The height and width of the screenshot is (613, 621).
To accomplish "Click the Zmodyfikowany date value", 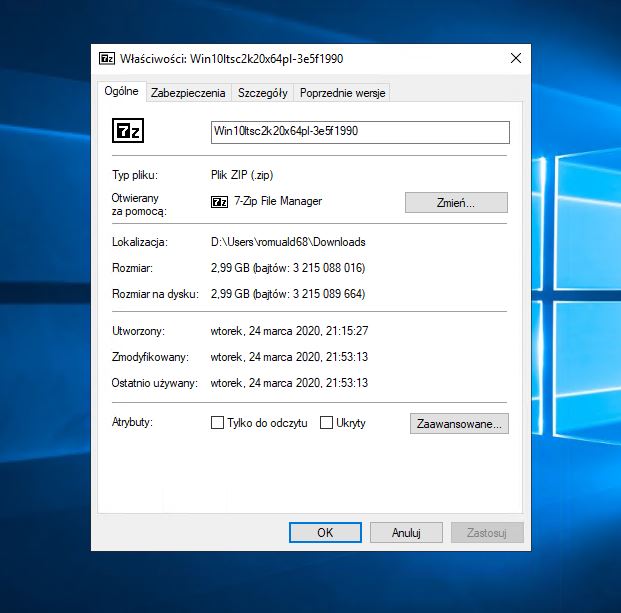I will [x=289, y=357].
